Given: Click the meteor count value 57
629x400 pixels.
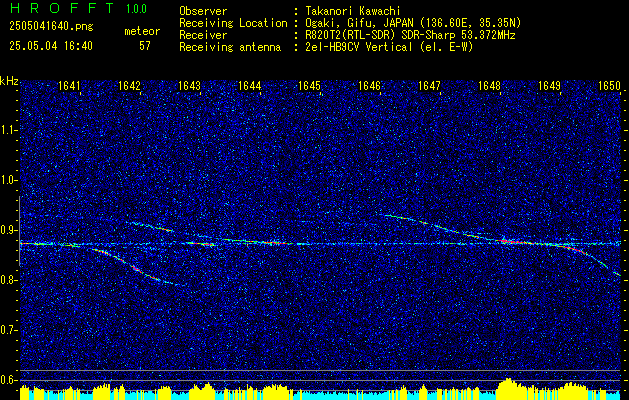Looking at the screenshot, I should (145, 46).
